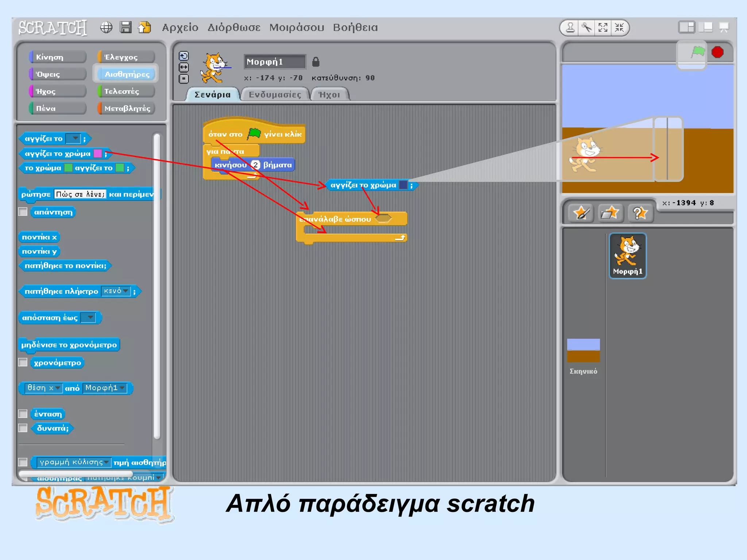The height and width of the screenshot is (560, 747).
Task: Click the blocks palette horizontal scrollbar
Action: [x=76, y=474]
